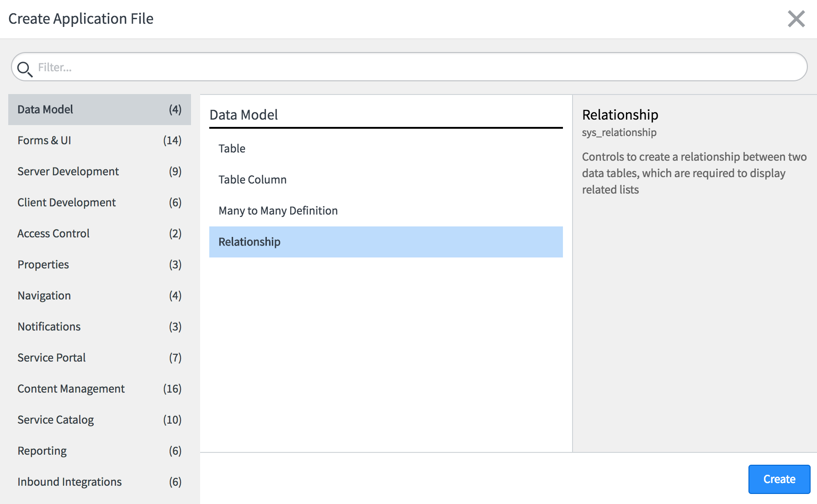817x504 pixels.
Task: Focus the Filter input field
Action: coord(409,67)
